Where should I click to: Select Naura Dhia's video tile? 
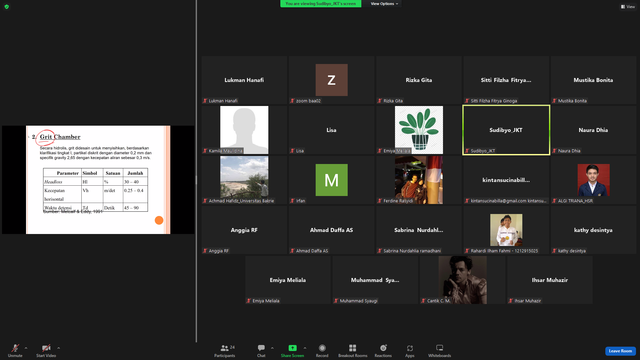[593, 130]
